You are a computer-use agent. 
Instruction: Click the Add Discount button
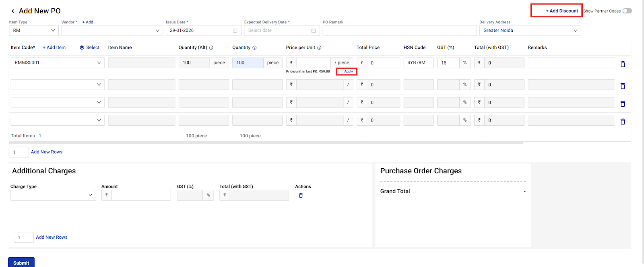tap(561, 11)
